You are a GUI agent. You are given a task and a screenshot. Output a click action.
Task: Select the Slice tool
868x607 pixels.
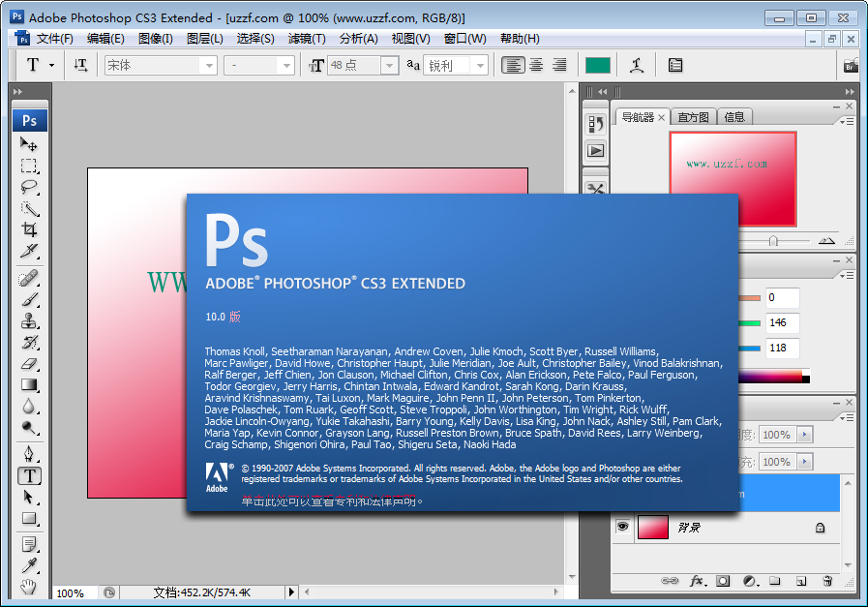[29, 251]
